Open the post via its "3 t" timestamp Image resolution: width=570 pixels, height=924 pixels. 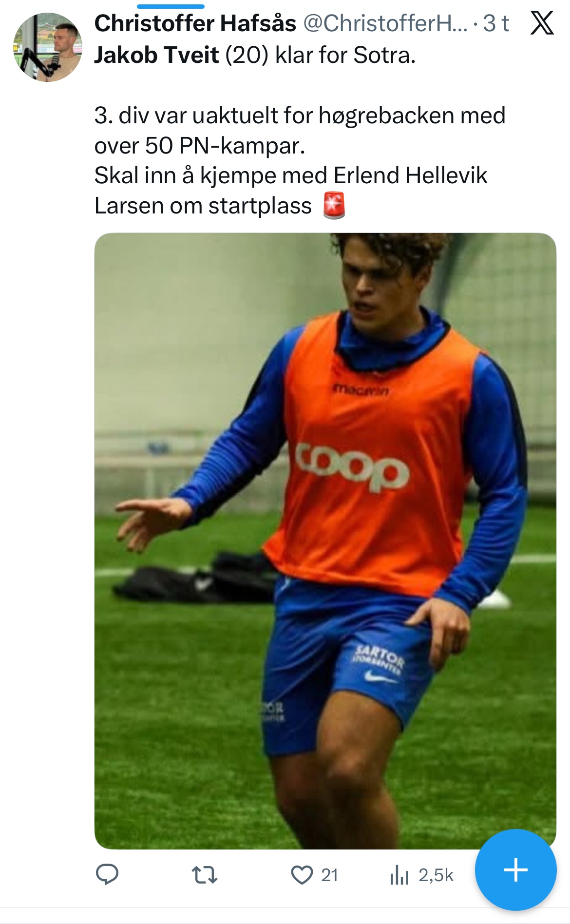496,23
